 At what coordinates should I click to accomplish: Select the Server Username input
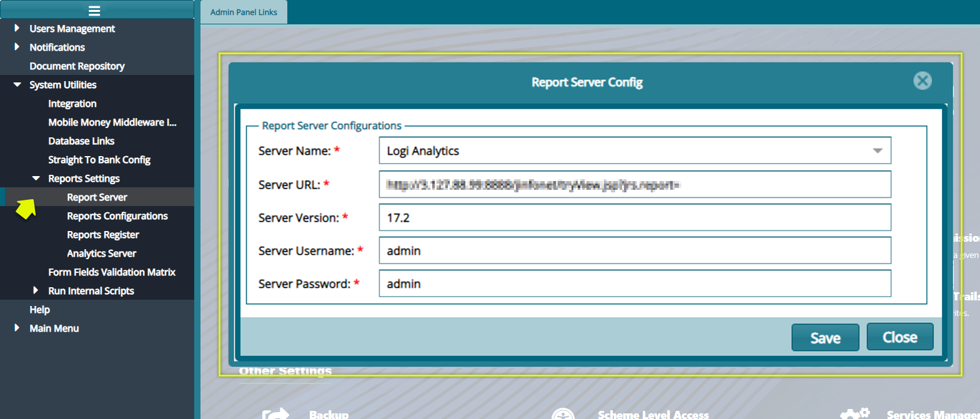(x=634, y=251)
